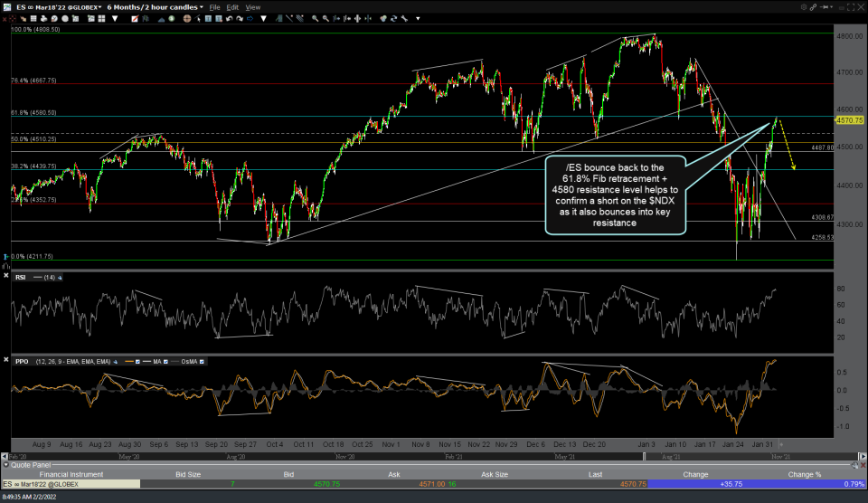Click the pin icon in the title bar
This screenshot has height=503, width=868.
coord(825,6)
